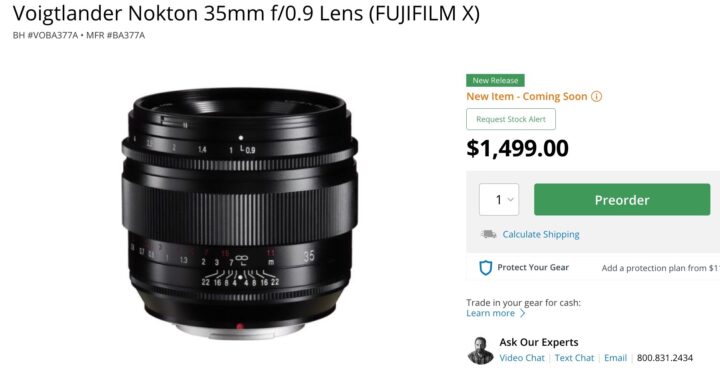The image size is (720, 387).
Task: Click Add a protection plan text
Action: point(660,268)
